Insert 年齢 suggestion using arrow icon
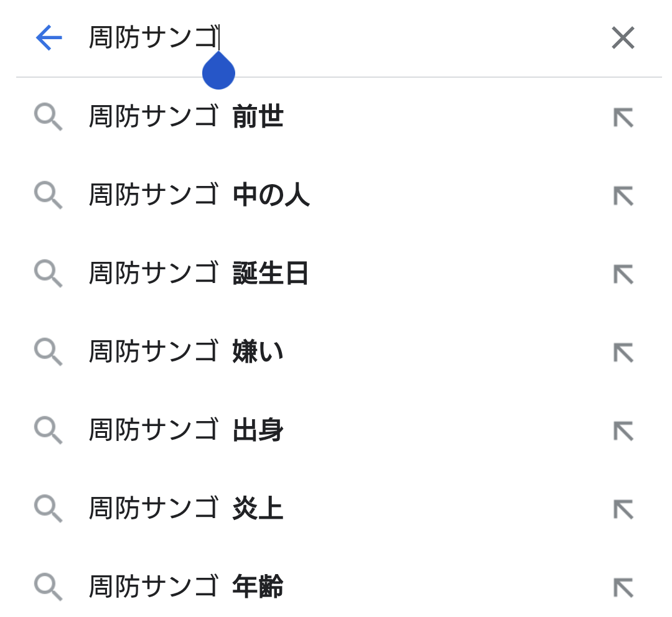 623,587
